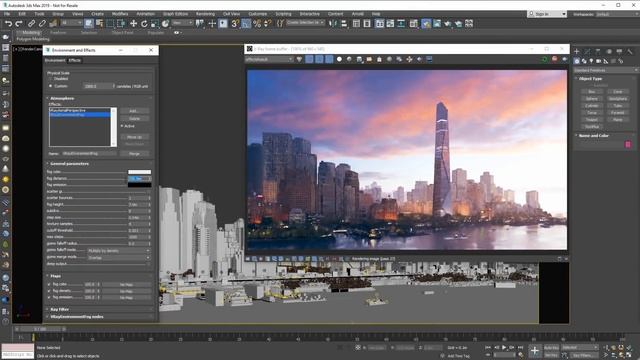Image resolution: width=640 pixels, height=360 pixels.
Task: Click the Render Production teapot icon
Action: coord(448,24)
